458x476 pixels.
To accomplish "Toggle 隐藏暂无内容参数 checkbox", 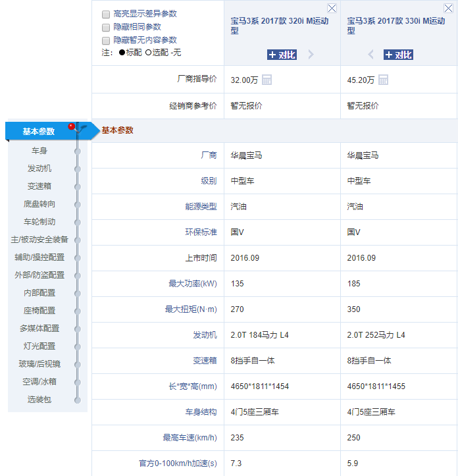I will click(x=106, y=41).
